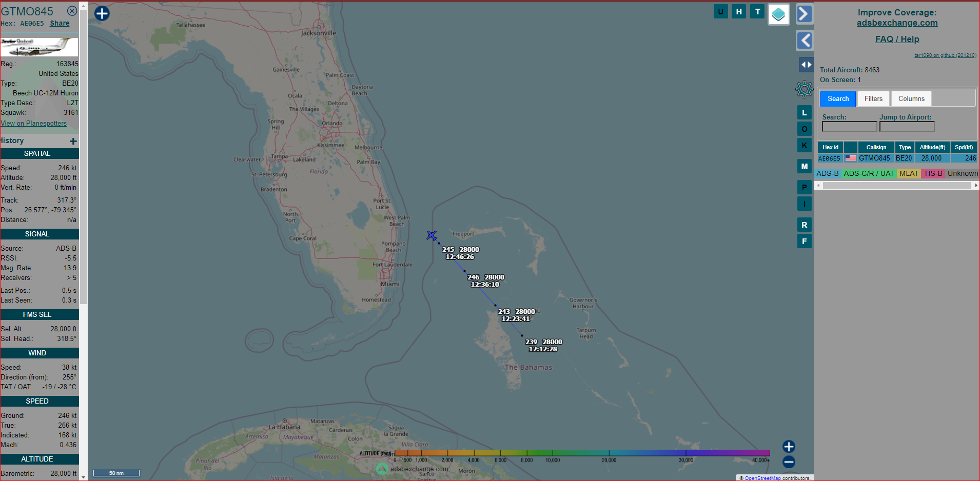
Task: Focus the Jump to Airport field
Action: (x=907, y=126)
